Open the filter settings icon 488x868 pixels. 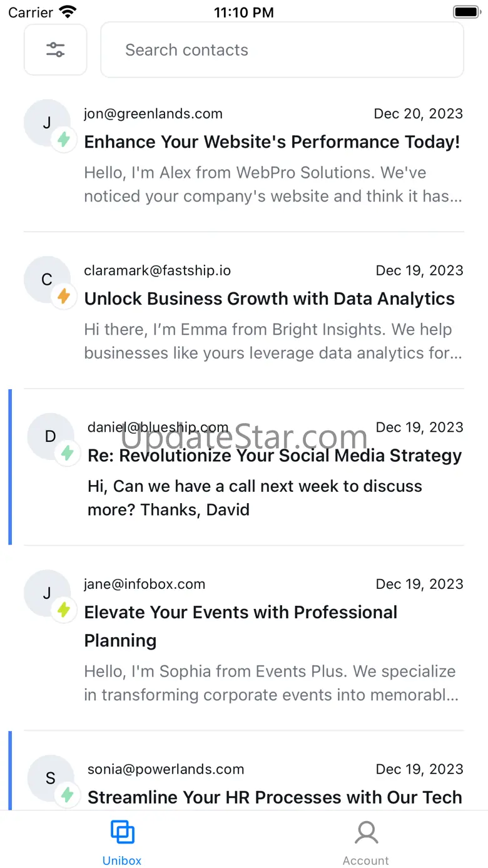(56, 50)
